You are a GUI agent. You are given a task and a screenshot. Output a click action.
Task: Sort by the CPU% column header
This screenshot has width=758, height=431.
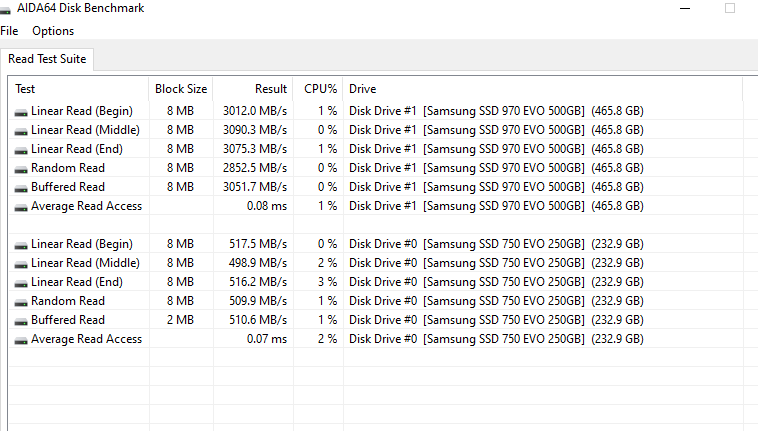pos(318,89)
